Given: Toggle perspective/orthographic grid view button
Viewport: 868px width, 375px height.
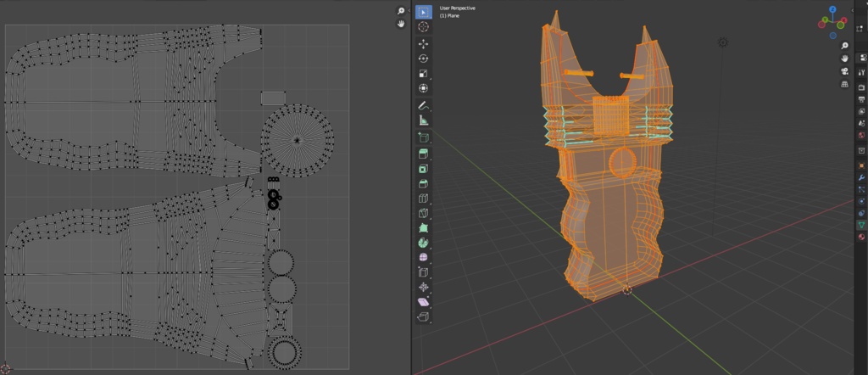Looking at the screenshot, I should pos(845,85).
